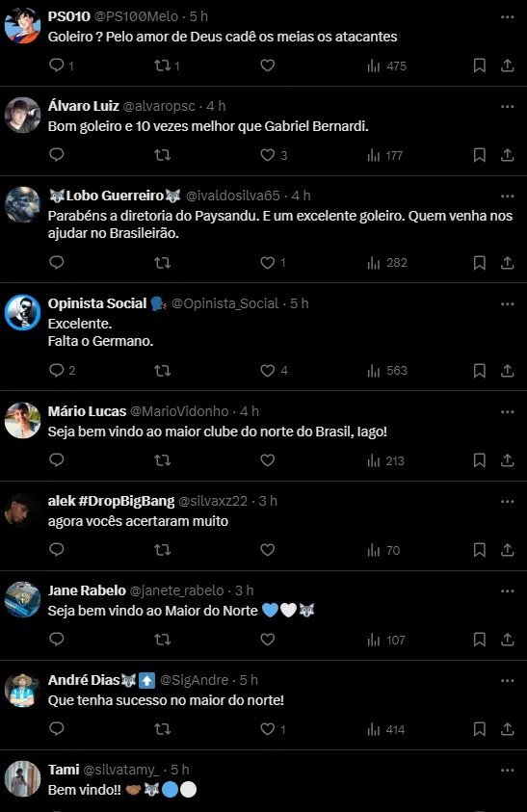Open Jane Rabelo's profile name link
527x812 pixels.
click(x=87, y=590)
